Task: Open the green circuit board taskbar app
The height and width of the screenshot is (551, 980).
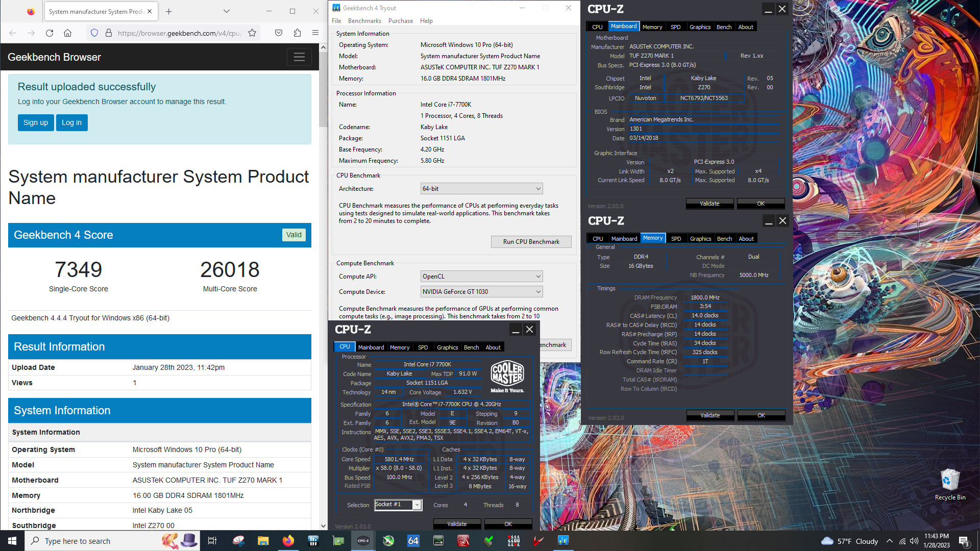Action: click(338, 541)
